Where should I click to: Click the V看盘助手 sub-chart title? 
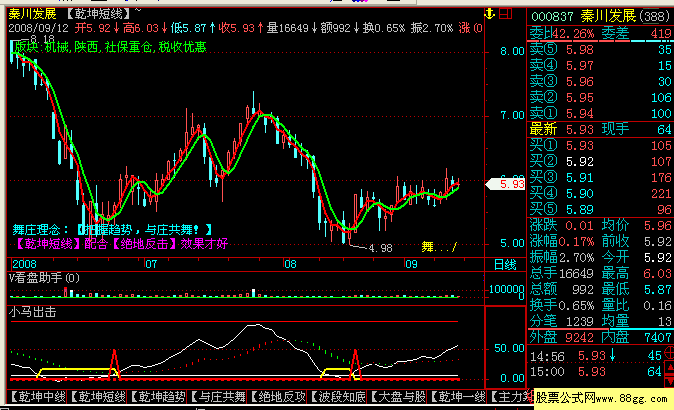[x=44, y=278]
